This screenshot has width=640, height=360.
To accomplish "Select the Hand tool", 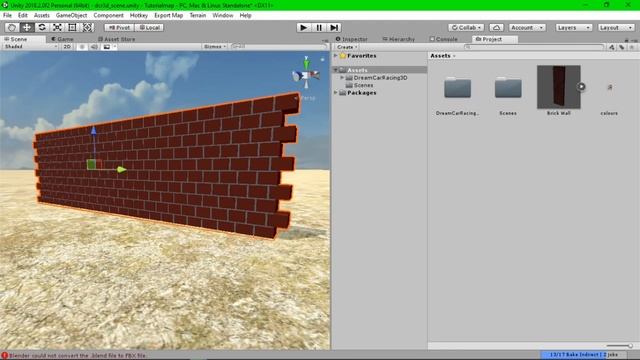I will [x=11, y=27].
